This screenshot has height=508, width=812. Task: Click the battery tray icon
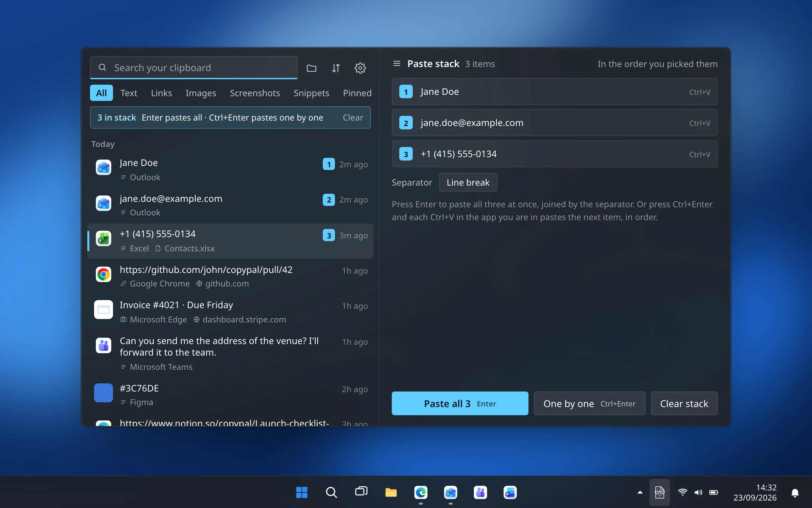(714, 492)
